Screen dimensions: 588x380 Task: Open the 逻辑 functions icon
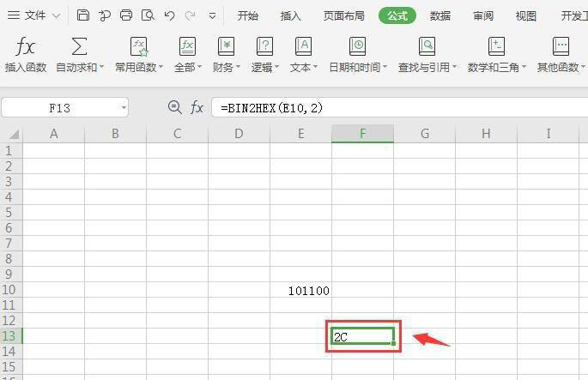[264, 46]
